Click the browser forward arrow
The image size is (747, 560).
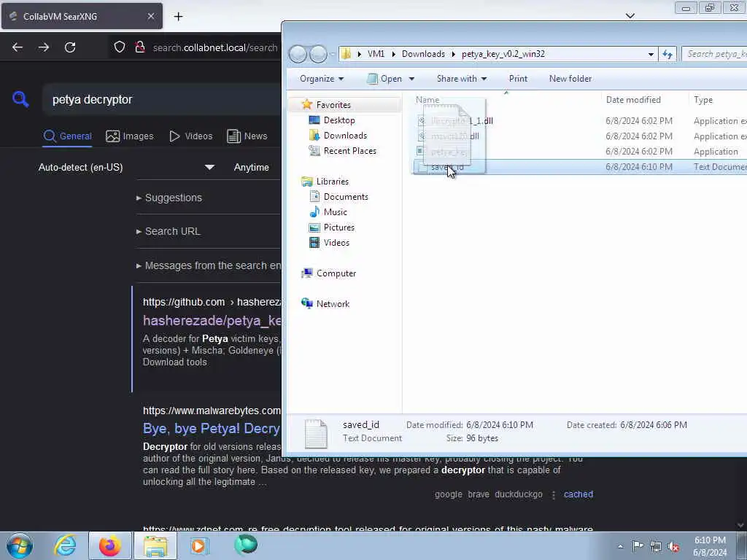coord(44,47)
